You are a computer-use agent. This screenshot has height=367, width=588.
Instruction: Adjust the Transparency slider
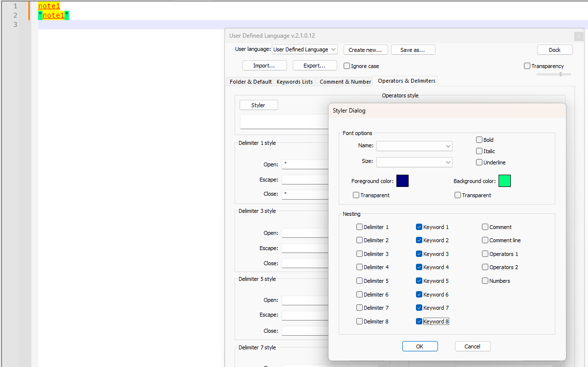pyautogui.click(x=560, y=74)
